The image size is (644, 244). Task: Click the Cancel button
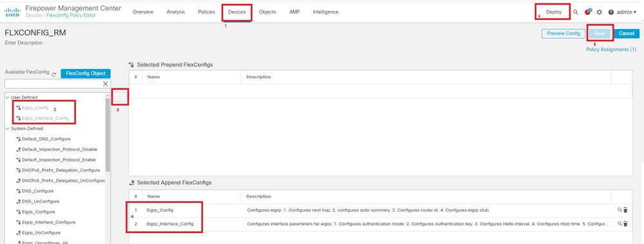pyautogui.click(x=627, y=33)
